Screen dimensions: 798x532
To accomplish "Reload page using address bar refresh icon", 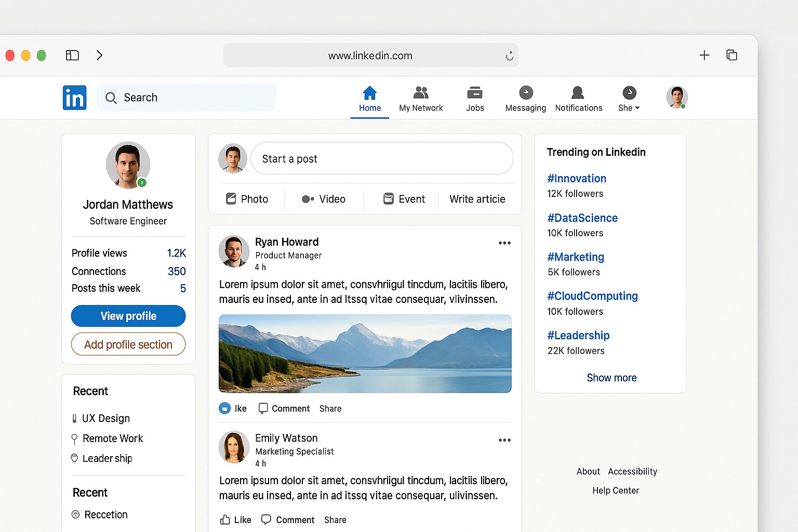I will (x=509, y=56).
